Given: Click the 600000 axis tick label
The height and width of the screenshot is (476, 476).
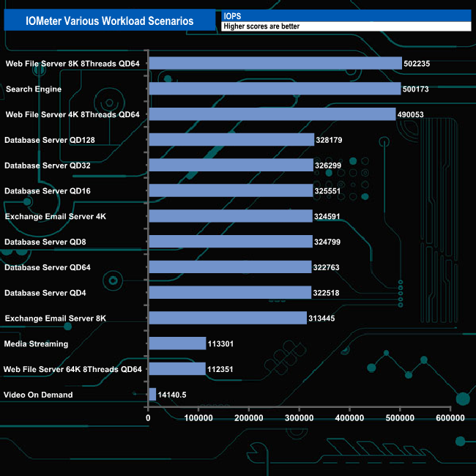Looking at the screenshot, I should [450, 418].
